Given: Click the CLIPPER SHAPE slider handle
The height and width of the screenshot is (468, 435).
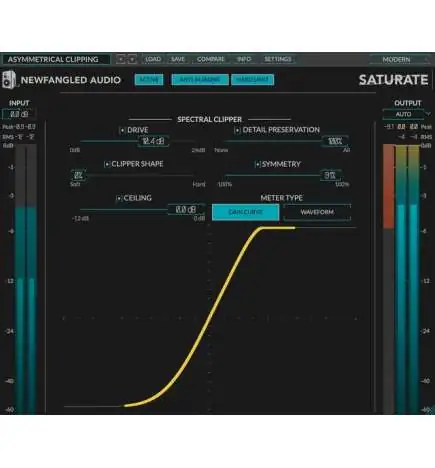Looking at the screenshot, I should coord(78,175).
